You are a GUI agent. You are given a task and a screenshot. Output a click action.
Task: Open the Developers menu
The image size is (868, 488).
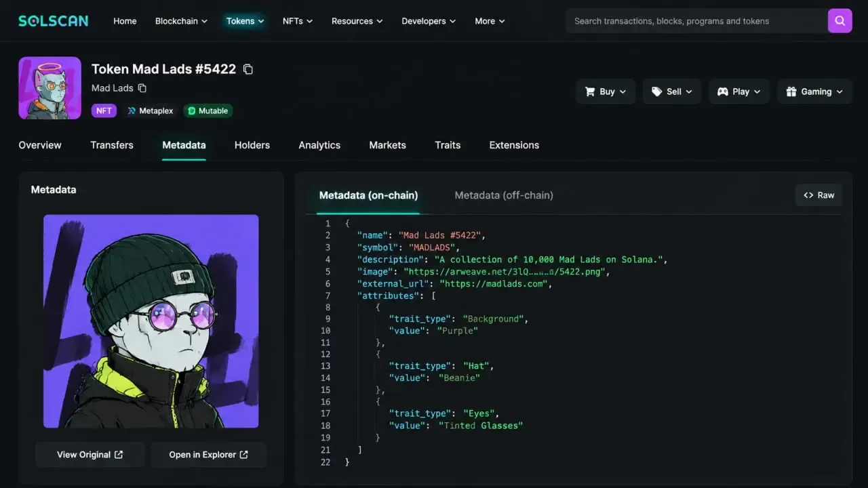[x=429, y=21]
